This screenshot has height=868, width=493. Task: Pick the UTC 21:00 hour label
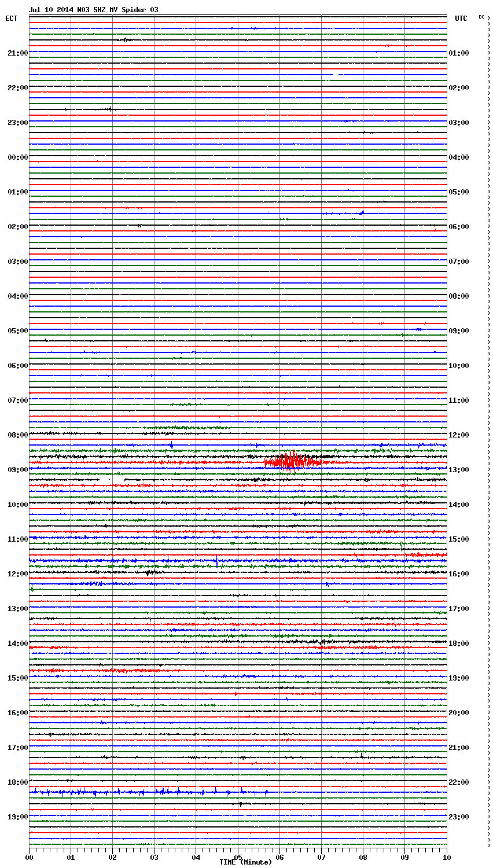pyautogui.click(x=459, y=748)
